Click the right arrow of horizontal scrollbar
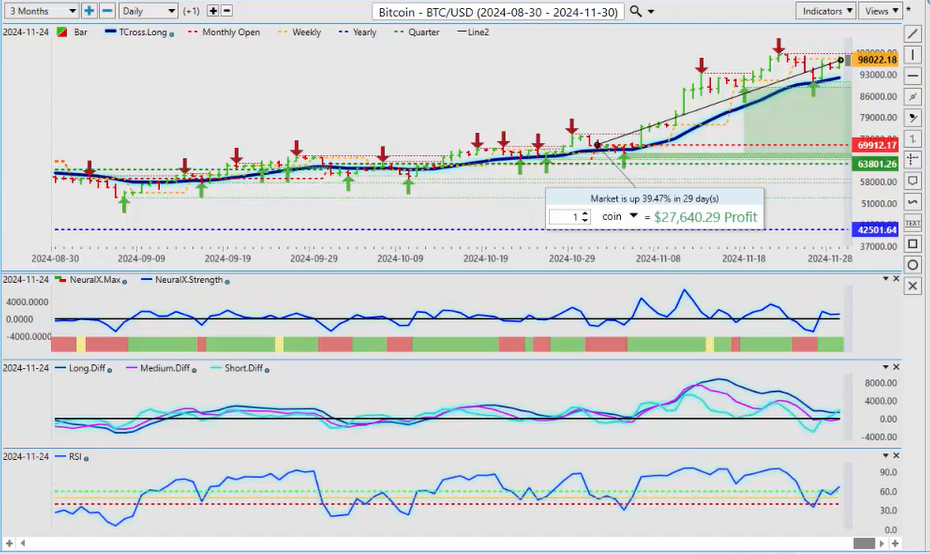Screen dimensions: 930x554 pos(882,543)
